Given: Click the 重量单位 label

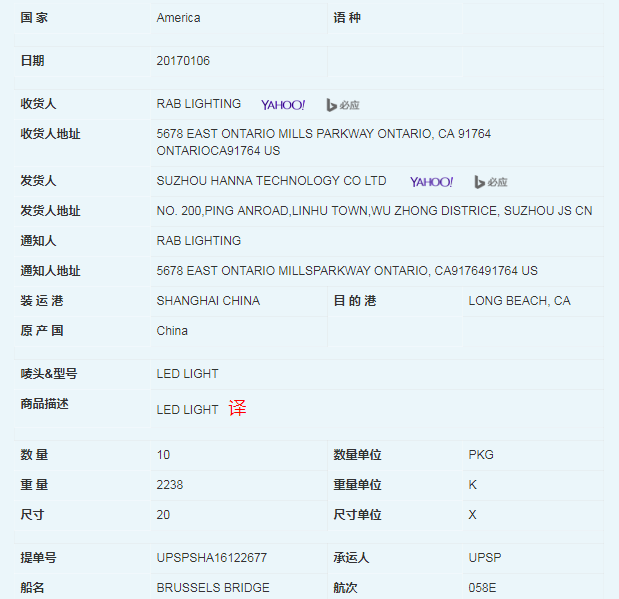Looking at the screenshot, I should pyautogui.click(x=357, y=485).
